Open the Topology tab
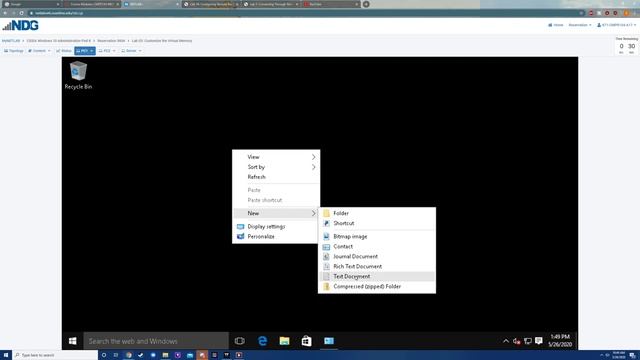This screenshot has height=360, width=640. [x=14, y=51]
